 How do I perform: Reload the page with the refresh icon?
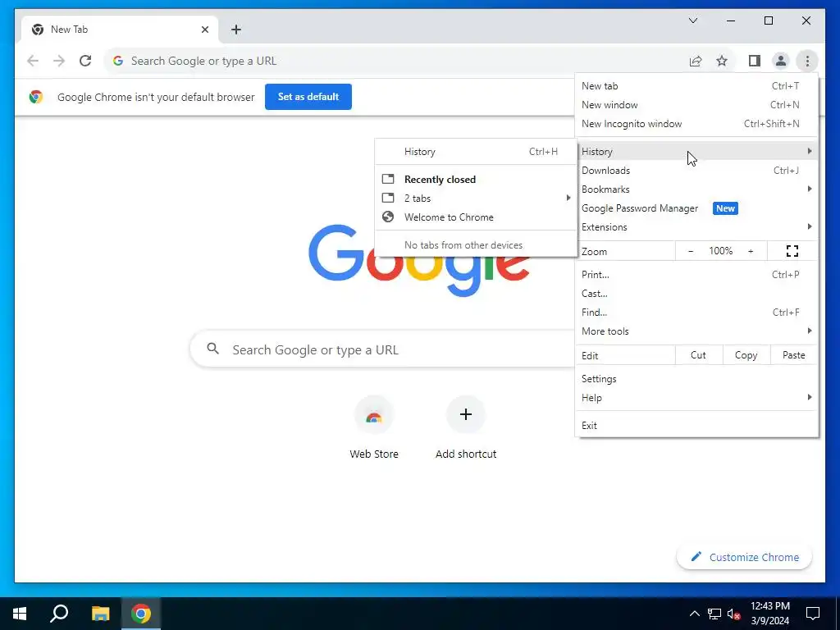(x=85, y=61)
